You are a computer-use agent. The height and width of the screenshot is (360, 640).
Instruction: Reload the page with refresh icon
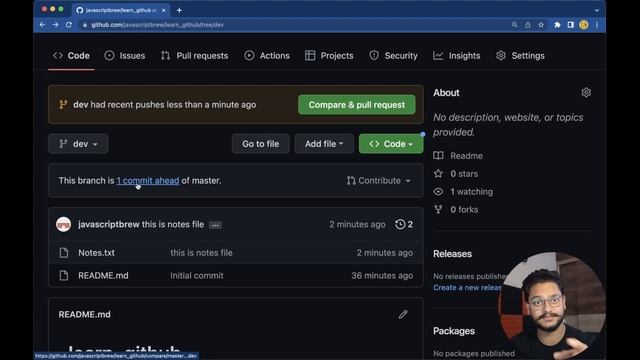(x=69, y=25)
